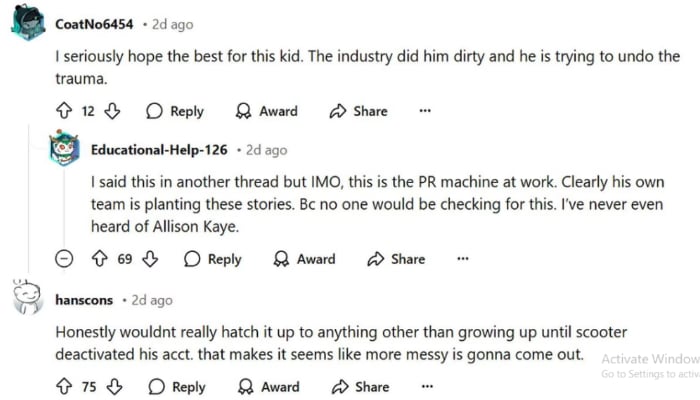Reply to Educational-Help-126's comment
The image size is (700, 400).
[213, 259]
